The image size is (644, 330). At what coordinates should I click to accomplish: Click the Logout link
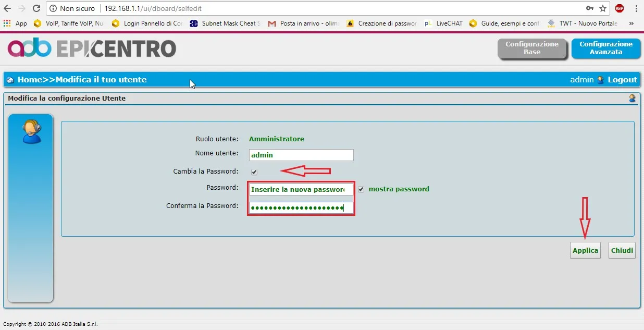coord(622,80)
